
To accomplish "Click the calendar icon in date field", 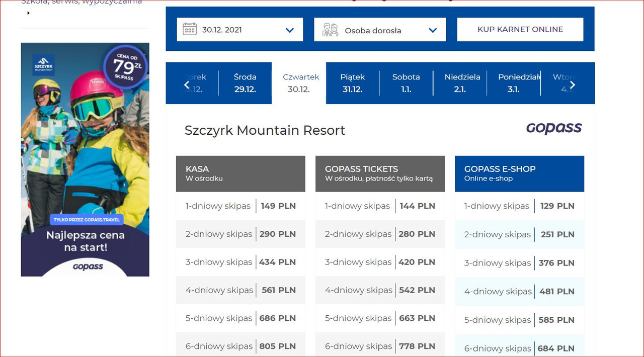I will coord(189,29).
